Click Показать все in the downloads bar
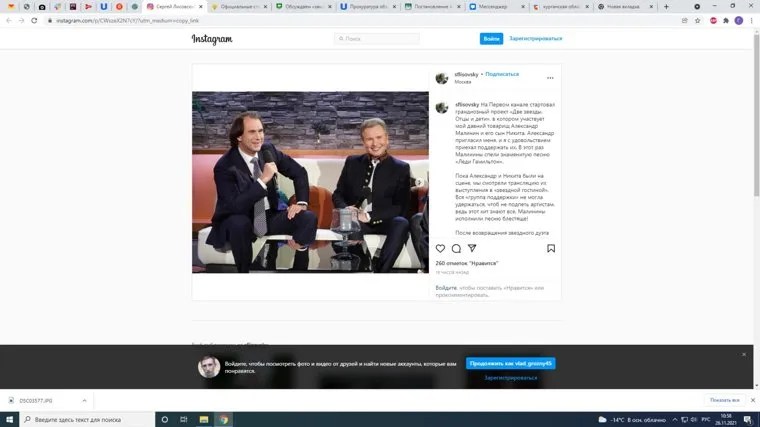 tap(724, 400)
